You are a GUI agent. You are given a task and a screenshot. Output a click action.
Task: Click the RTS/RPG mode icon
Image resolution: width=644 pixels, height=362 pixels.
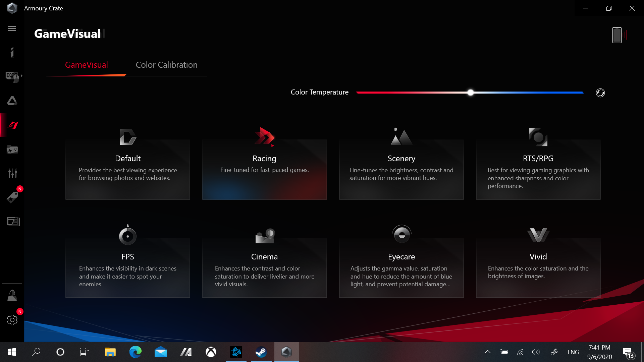tap(538, 137)
